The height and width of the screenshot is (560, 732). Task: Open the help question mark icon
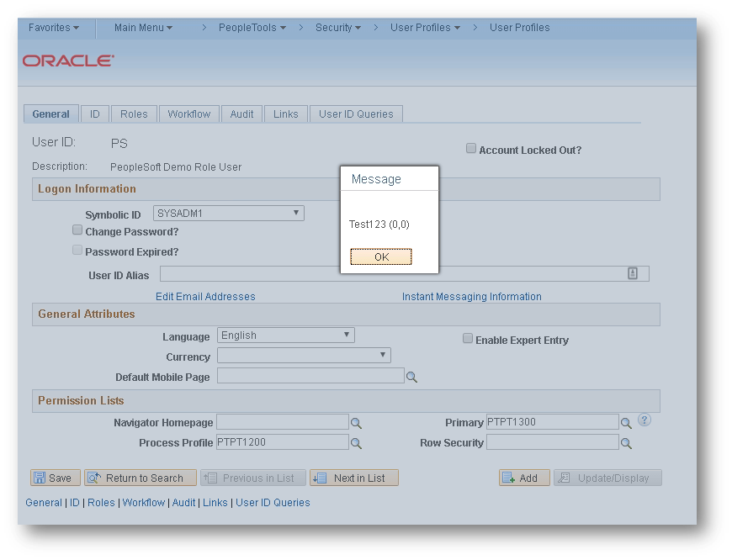644,420
